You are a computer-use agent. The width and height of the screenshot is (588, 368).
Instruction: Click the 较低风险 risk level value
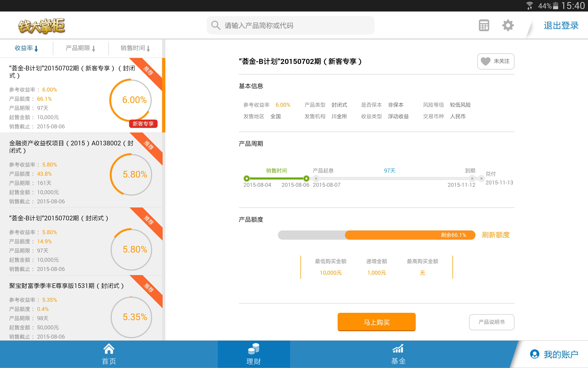[460, 105]
